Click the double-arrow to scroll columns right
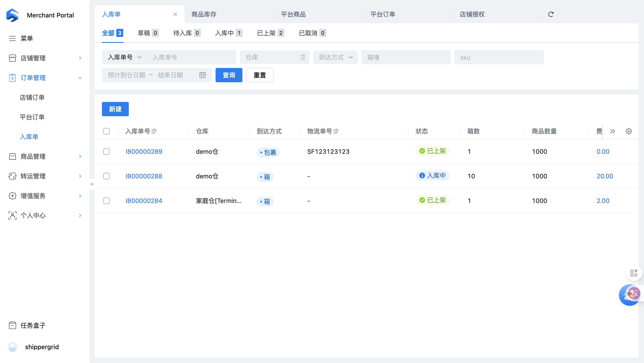 click(612, 131)
